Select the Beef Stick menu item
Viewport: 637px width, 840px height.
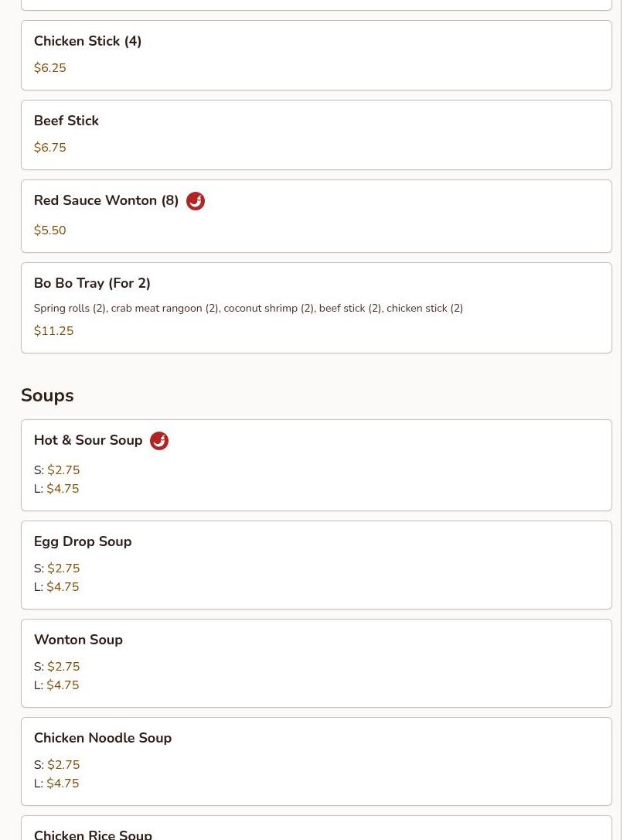tap(66, 121)
